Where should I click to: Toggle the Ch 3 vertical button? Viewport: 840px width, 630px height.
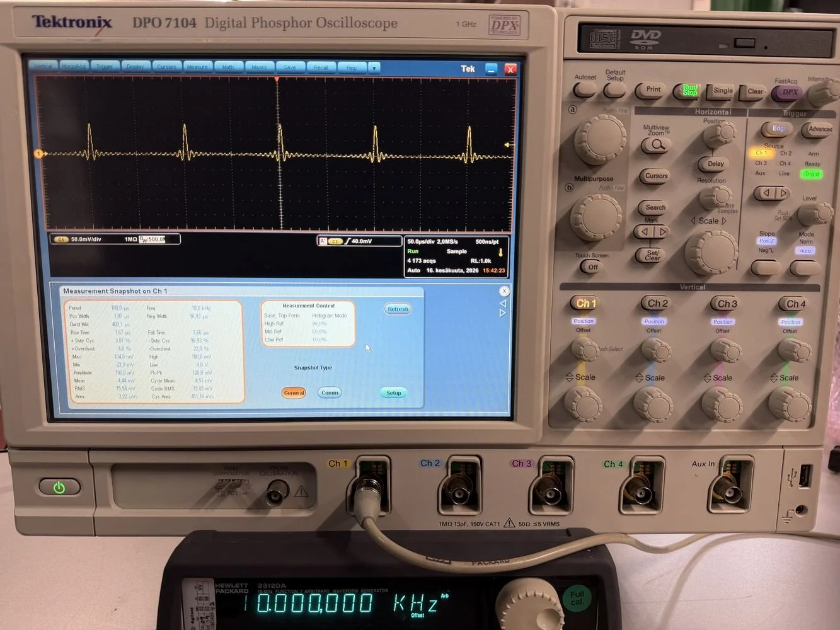(725, 304)
